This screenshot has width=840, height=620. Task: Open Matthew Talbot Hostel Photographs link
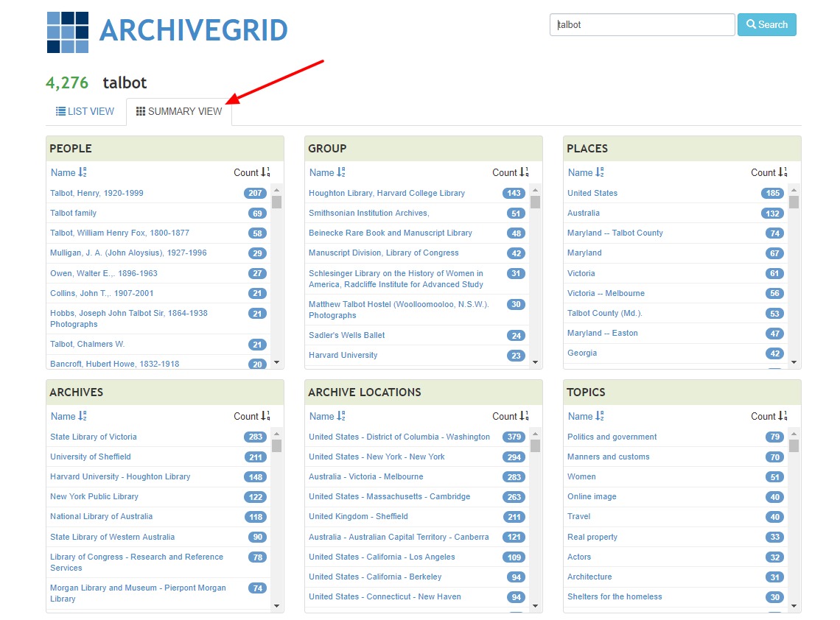(x=399, y=309)
